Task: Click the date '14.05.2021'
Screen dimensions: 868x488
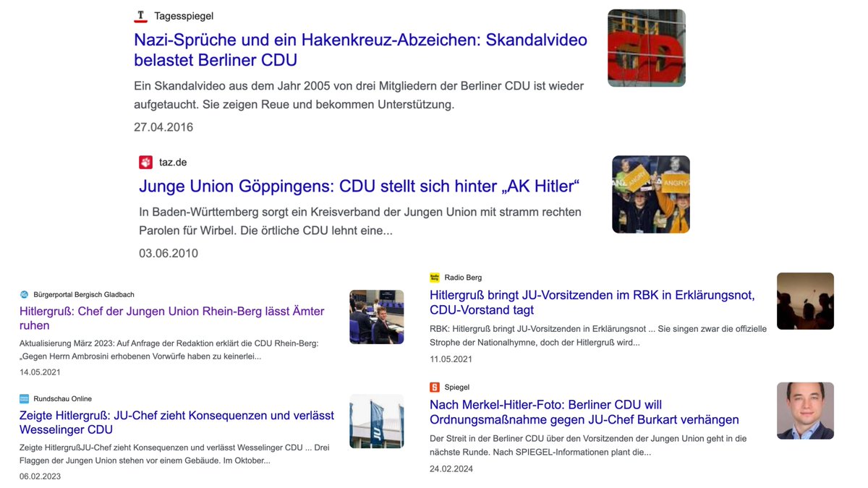Action: pyautogui.click(x=40, y=372)
